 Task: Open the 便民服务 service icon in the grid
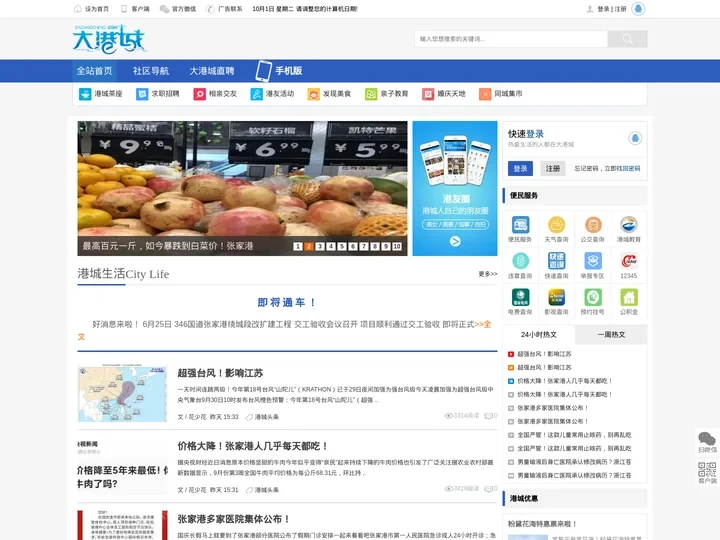520,225
